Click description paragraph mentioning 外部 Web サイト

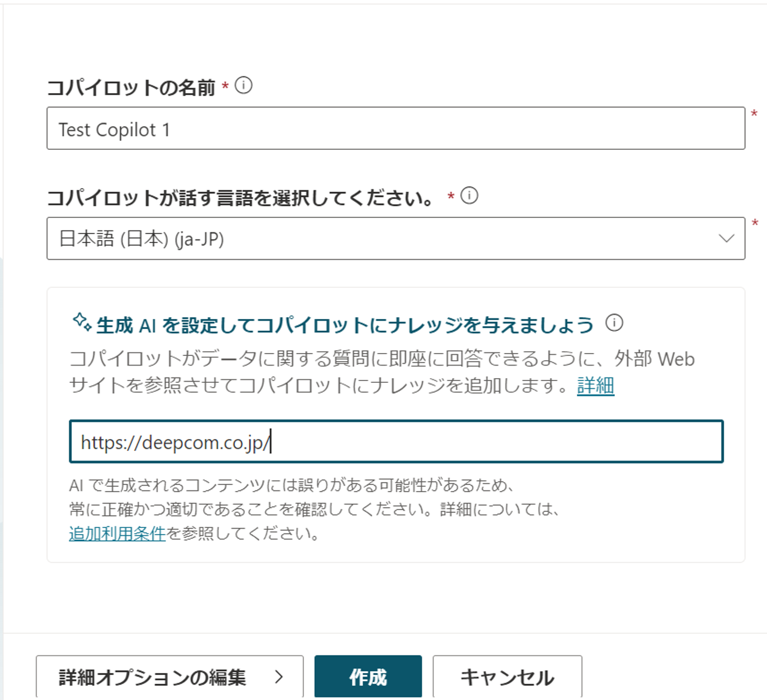click(382, 372)
